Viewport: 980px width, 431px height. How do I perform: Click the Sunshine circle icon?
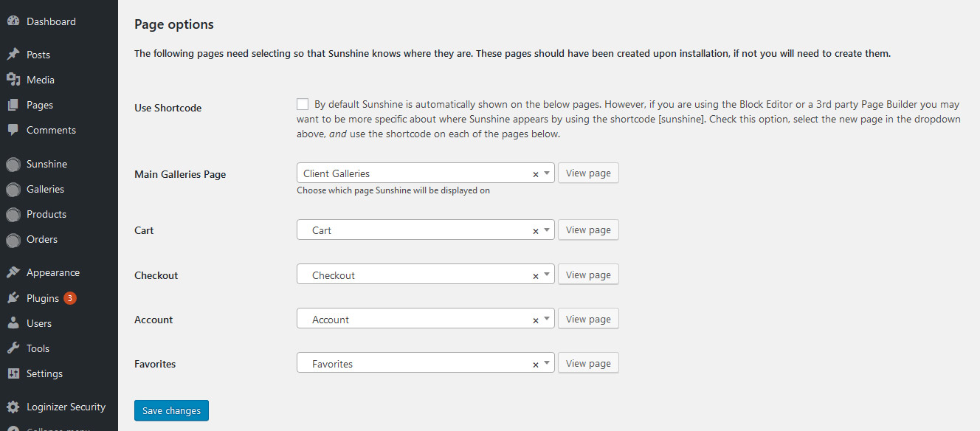(x=13, y=165)
